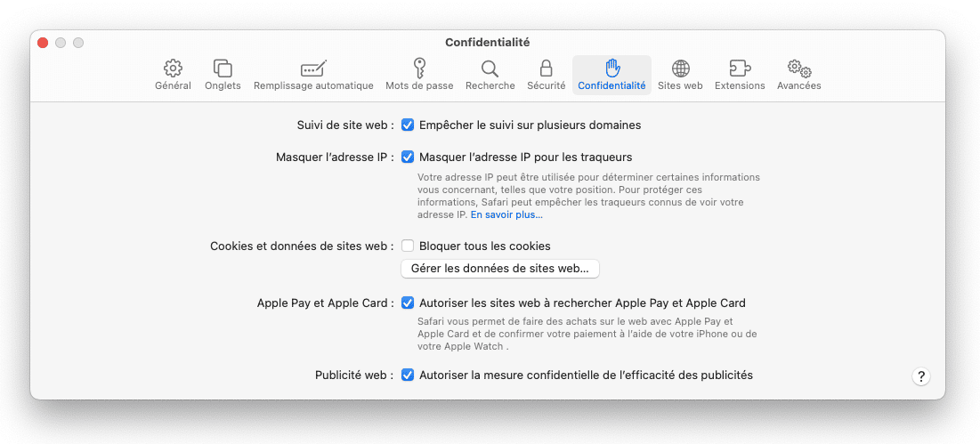Open Remplissage automatique form icon
980x444 pixels.
pos(313,68)
